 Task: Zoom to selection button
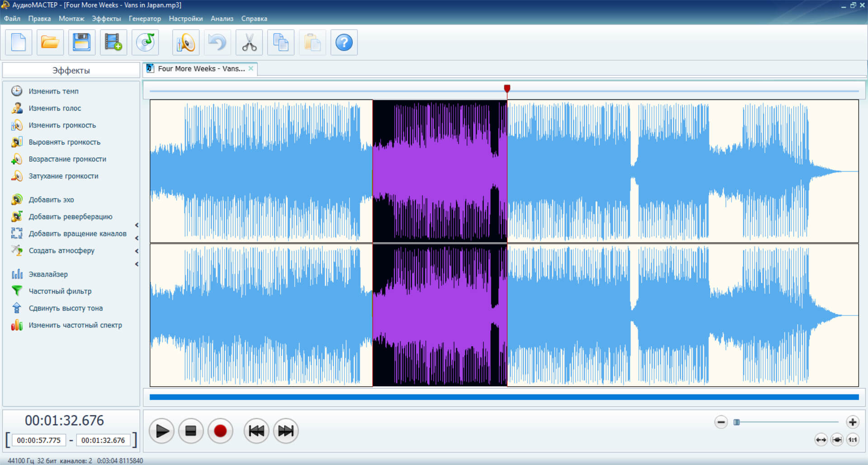[x=837, y=440]
